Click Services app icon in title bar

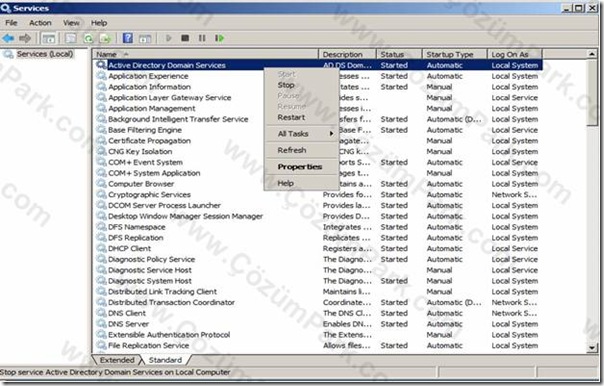[x=5, y=8]
